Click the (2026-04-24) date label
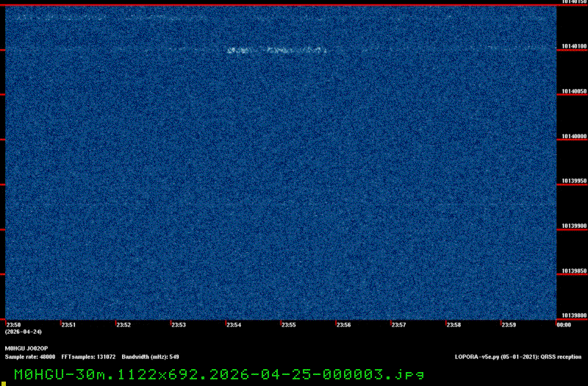 click(24, 332)
